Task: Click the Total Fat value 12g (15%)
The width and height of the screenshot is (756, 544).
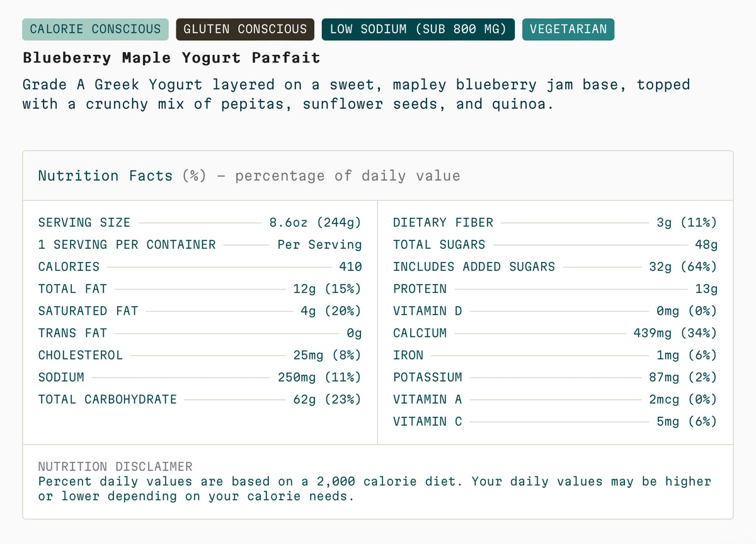Action: [x=328, y=288]
